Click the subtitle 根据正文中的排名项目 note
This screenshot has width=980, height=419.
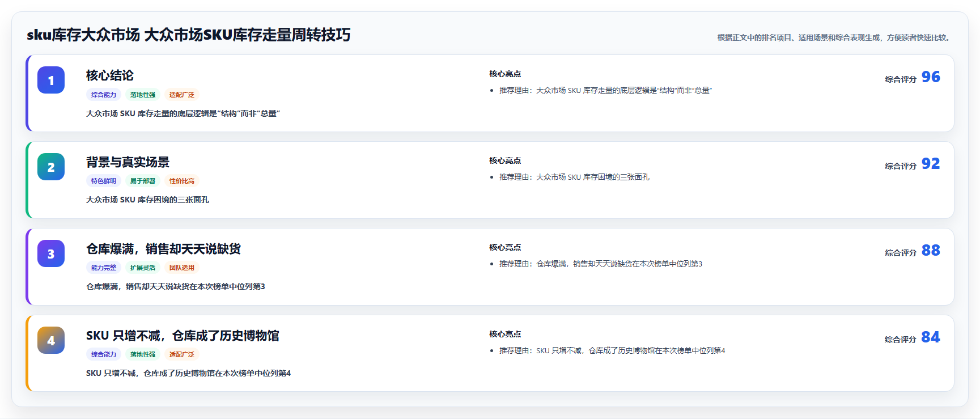pos(834,37)
